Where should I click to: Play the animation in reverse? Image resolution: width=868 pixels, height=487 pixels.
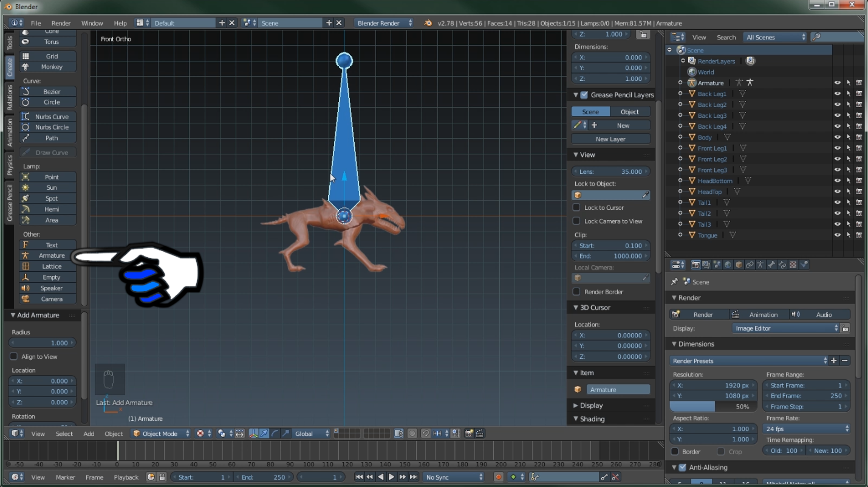[380, 477]
